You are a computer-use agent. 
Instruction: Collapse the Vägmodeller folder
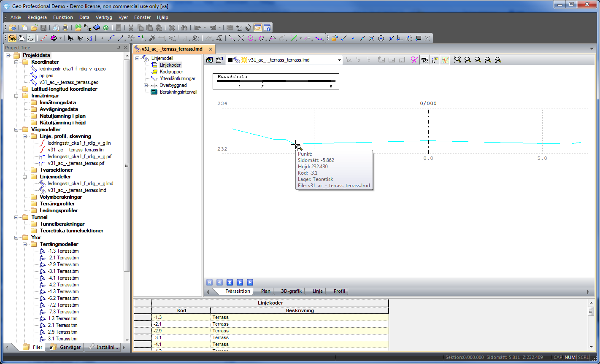pyautogui.click(x=16, y=129)
